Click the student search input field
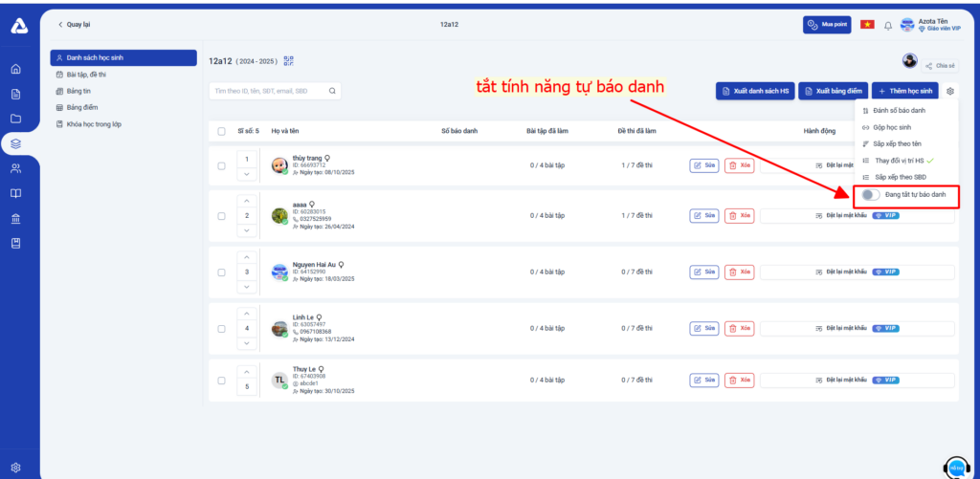This screenshot has width=980, height=479. coord(268,91)
